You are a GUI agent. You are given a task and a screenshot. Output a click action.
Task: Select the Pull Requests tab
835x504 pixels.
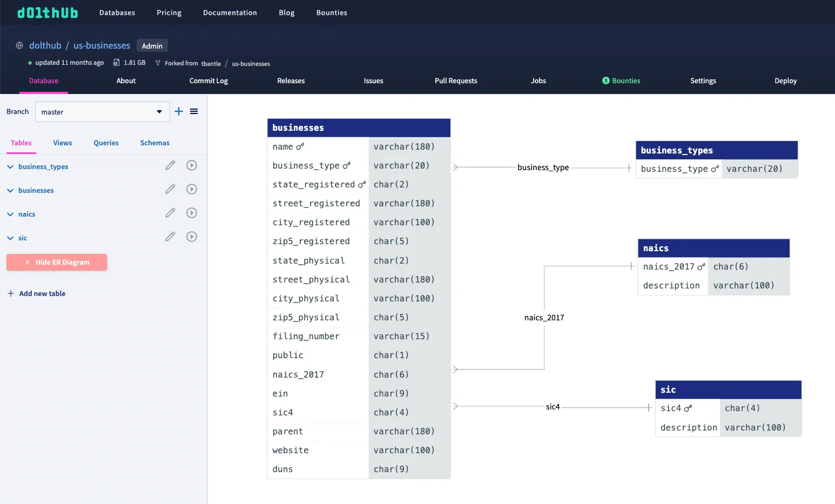point(455,81)
